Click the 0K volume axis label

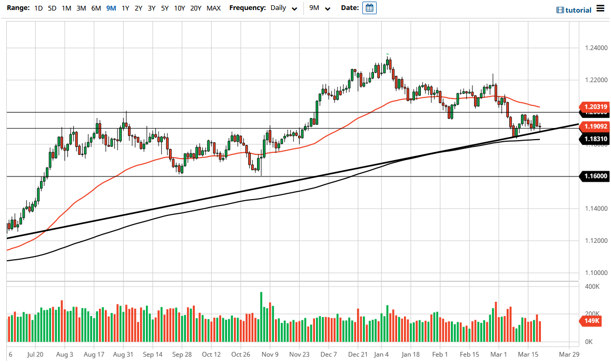click(x=589, y=342)
